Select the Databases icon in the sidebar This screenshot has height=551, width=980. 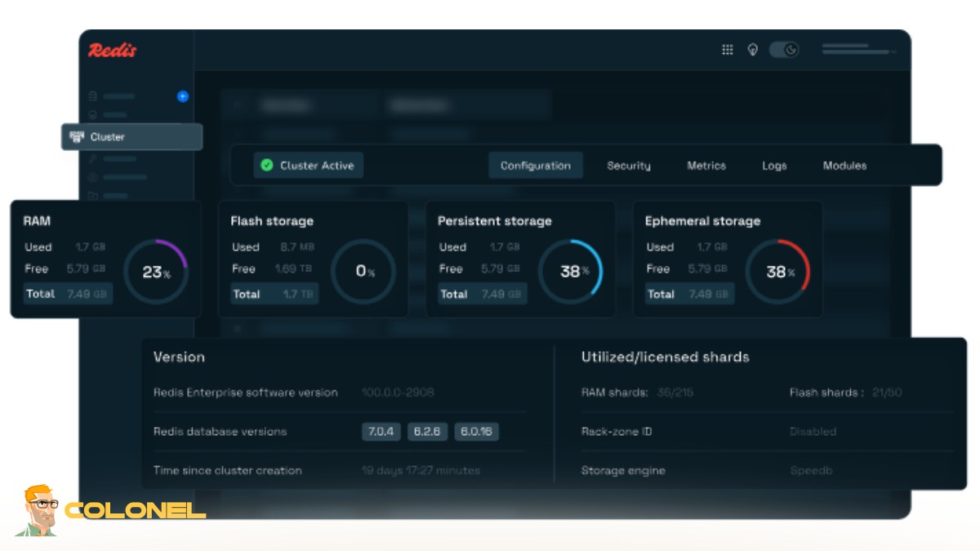coord(92,95)
